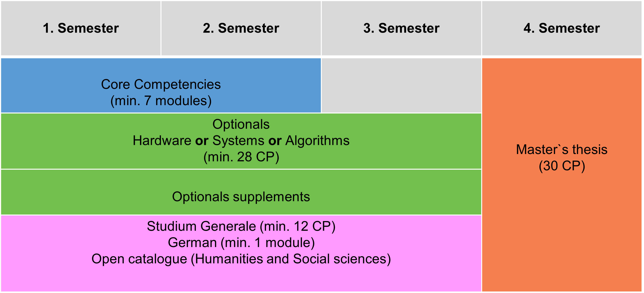The image size is (644, 293).
Task: Select the "4. Semester" column header
Action: [562, 28]
